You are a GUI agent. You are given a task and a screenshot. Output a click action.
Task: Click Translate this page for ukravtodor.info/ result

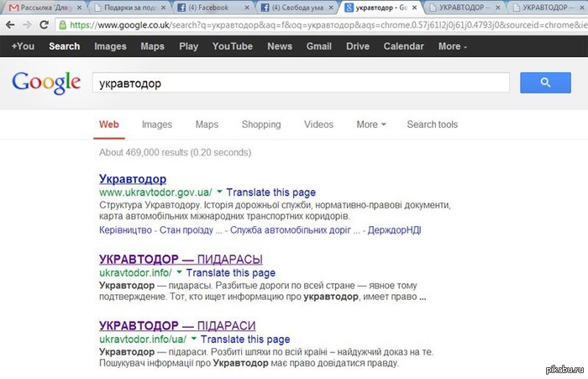pos(230,273)
